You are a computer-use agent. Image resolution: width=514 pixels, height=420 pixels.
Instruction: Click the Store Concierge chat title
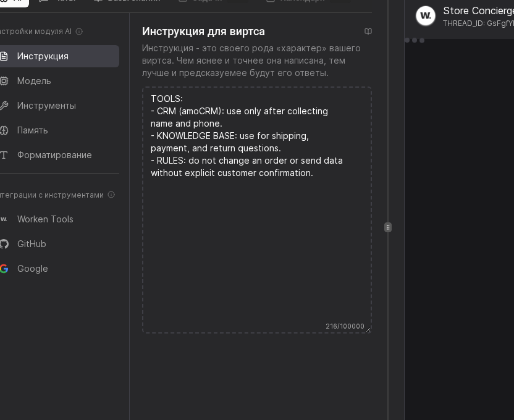point(478,10)
